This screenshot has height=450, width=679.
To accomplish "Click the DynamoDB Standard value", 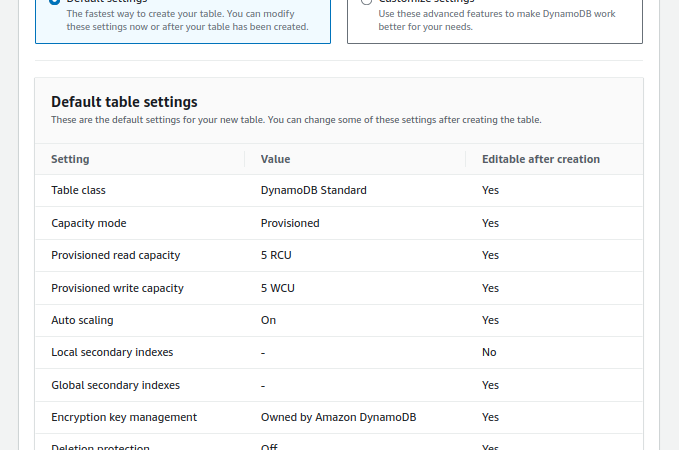I will (314, 191).
